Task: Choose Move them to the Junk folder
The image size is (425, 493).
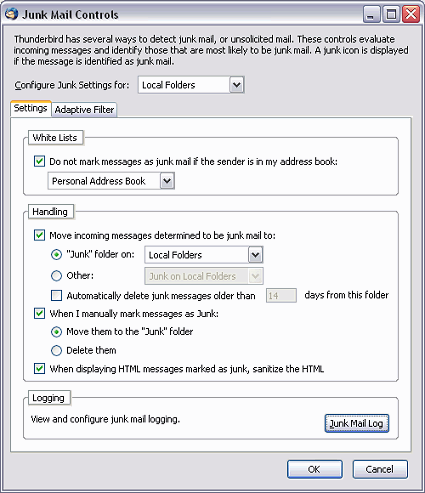Action: click(x=56, y=332)
